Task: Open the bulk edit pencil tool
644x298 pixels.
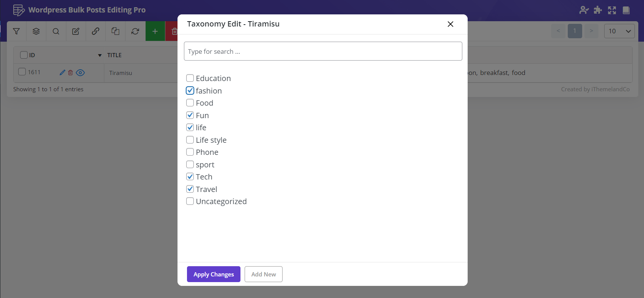Action: pyautogui.click(x=76, y=31)
